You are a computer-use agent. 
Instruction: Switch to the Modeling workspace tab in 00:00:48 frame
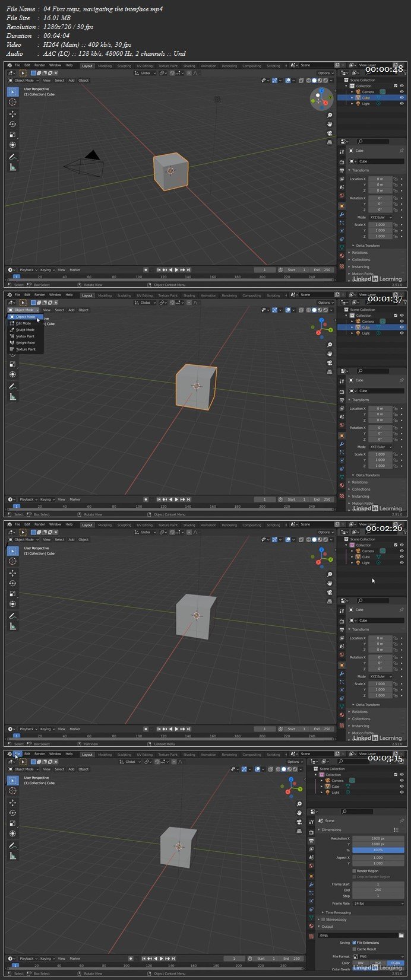tap(105, 66)
